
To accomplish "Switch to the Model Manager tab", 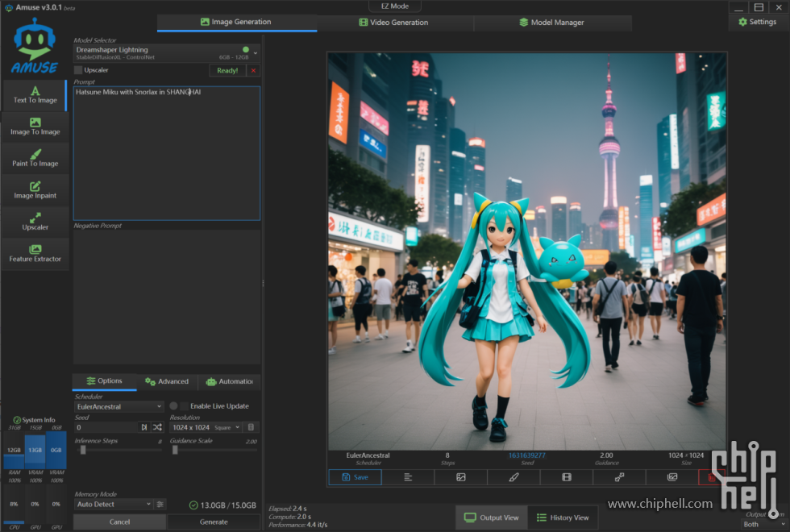I will (553, 23).
